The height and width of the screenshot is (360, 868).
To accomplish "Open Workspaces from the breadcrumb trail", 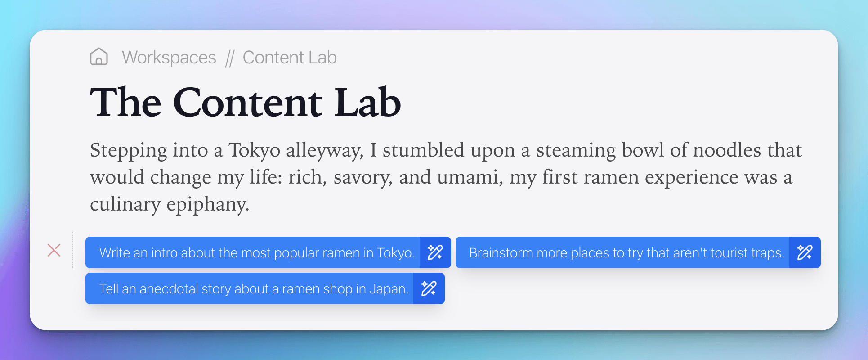I will 169,57.
